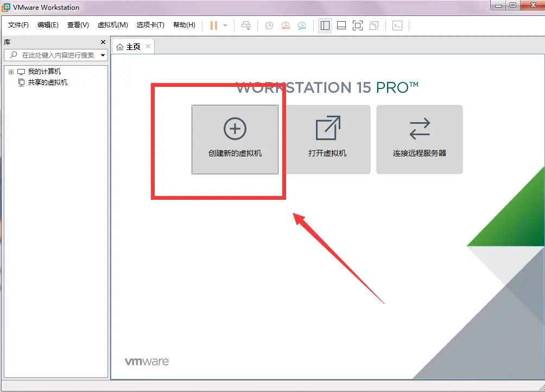Click the home icon on 主页 tab

120,47
